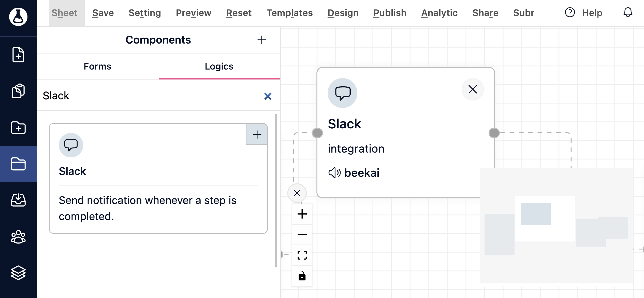The height and width of the screenshot is (298, 644).
Task: Click the Help link
Action: [592, 13]
